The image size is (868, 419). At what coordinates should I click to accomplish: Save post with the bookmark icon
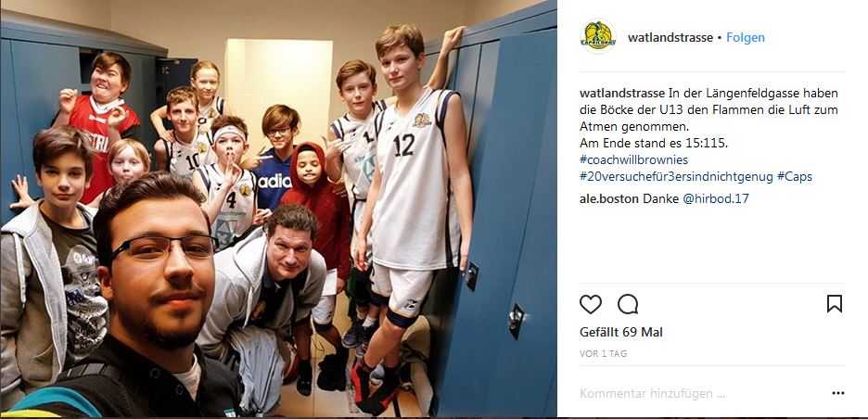[835, 303]
